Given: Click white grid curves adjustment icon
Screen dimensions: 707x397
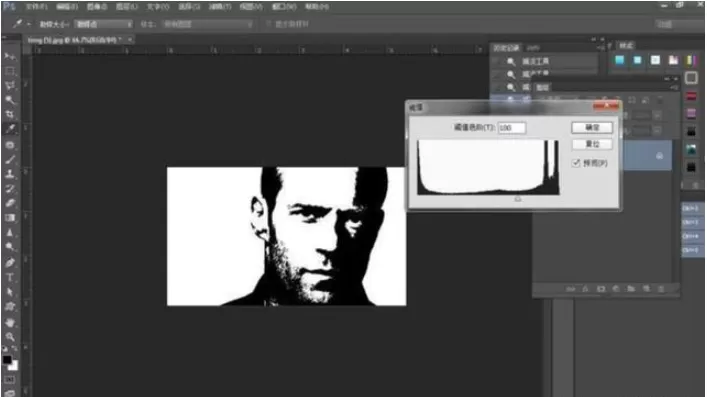Looking at the screenshot, I should click(x=655, y=60).
